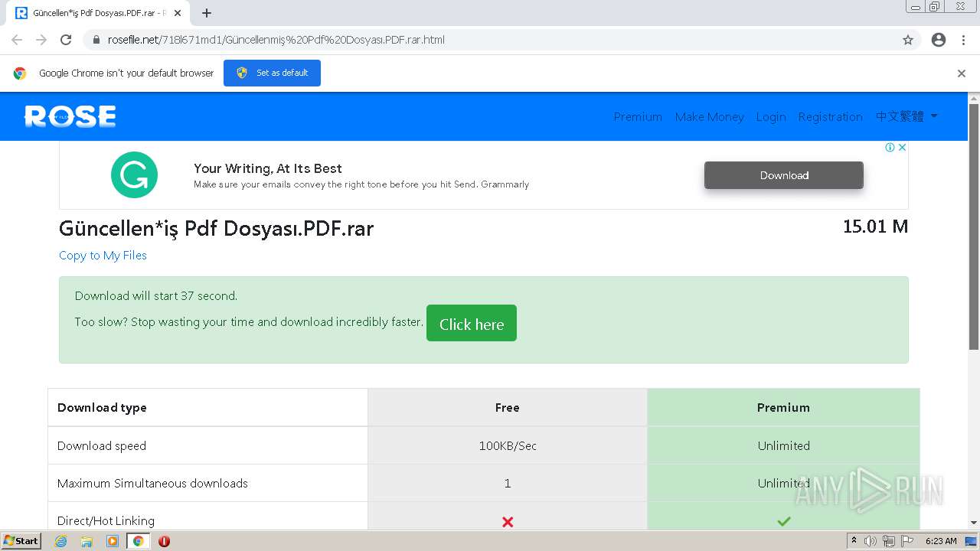
Task: Click the Download speed row label
Action: (x=102, y=445)
